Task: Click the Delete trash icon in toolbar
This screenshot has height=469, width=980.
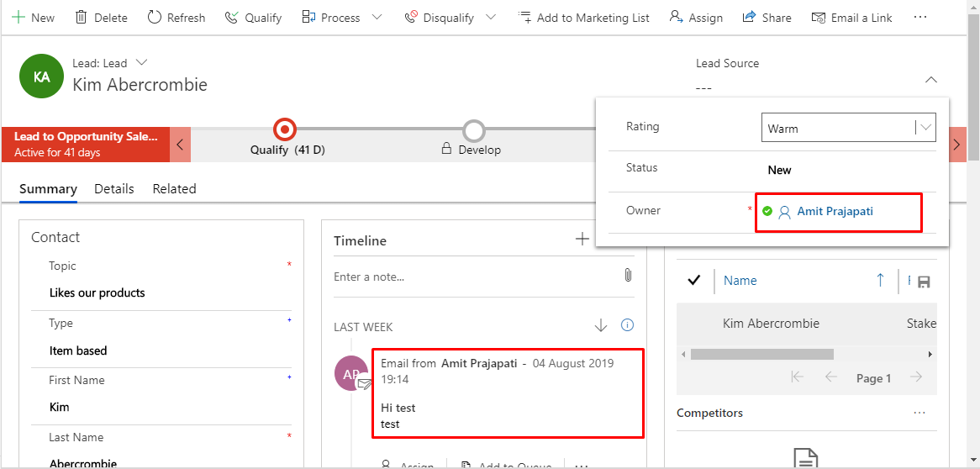Action: click(82, 18)
